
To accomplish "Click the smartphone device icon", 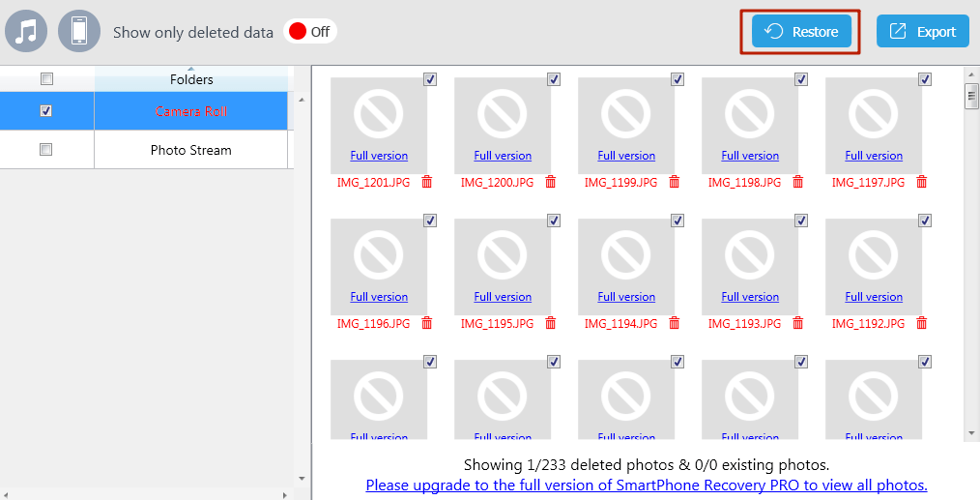I will (x=79, y=31).
